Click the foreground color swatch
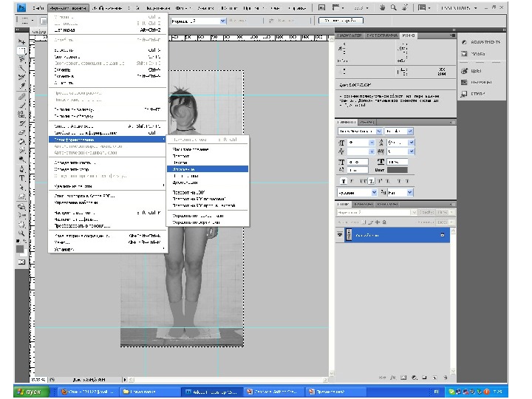This screenshot has width=532, height=399. [x=20, y=249]
